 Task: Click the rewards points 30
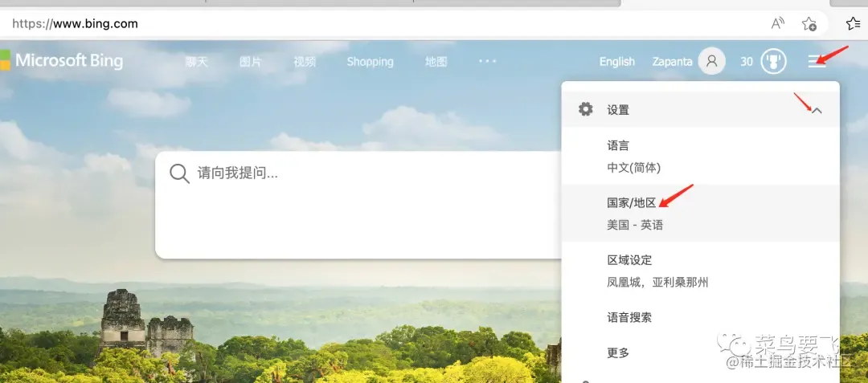point(747,62)
